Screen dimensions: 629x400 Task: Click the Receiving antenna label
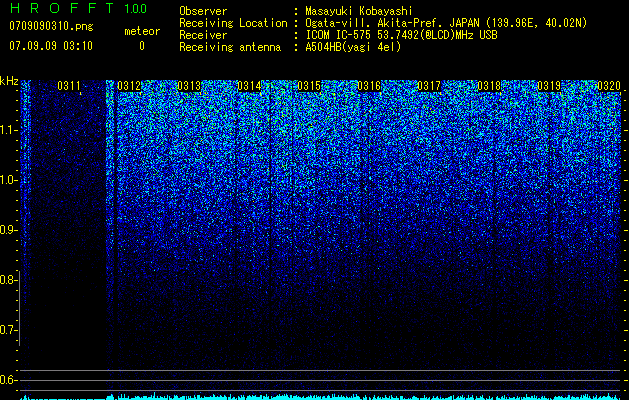pyautogui.click(x=230, y=47)
